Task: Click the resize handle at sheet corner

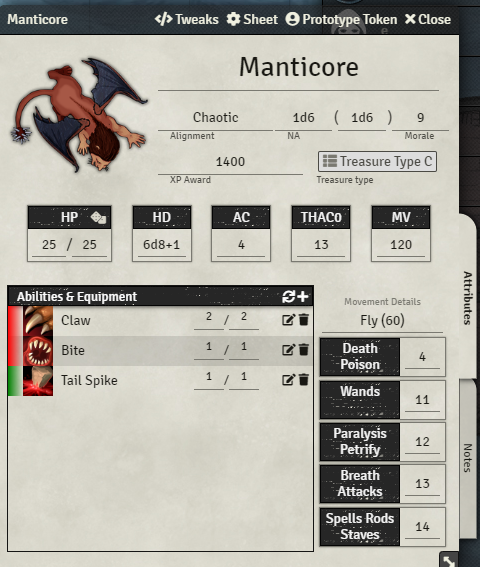Action: pyautogui.click(x=449, y=560)
